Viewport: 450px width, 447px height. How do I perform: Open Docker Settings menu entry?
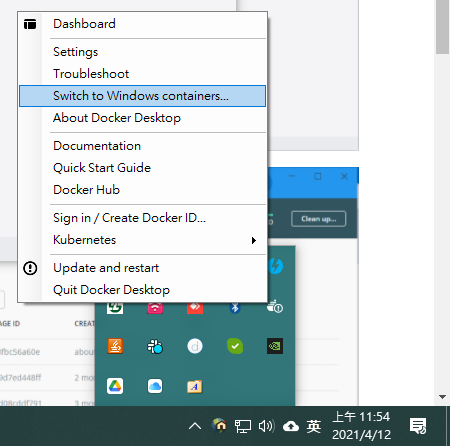tap(142, 52)
